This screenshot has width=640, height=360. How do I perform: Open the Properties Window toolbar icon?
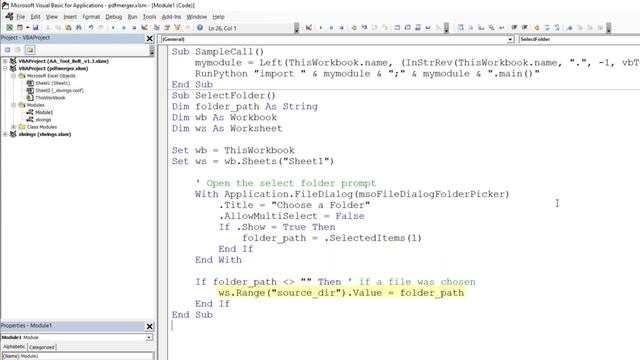(167, 28)
